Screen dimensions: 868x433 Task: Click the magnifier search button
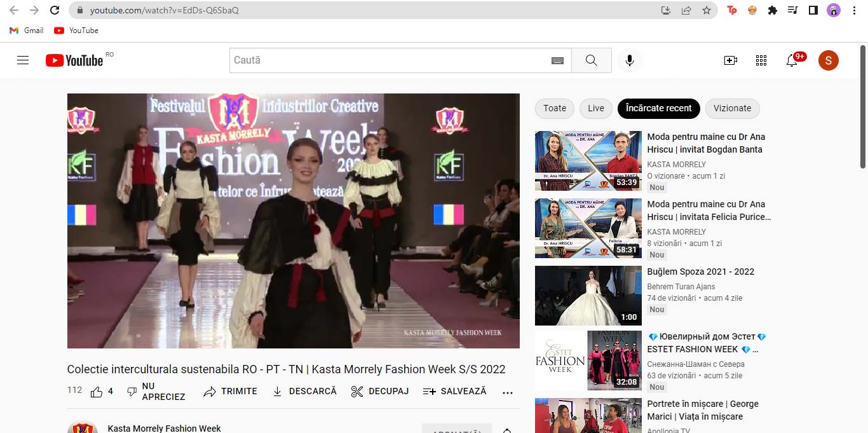[592, 60]
